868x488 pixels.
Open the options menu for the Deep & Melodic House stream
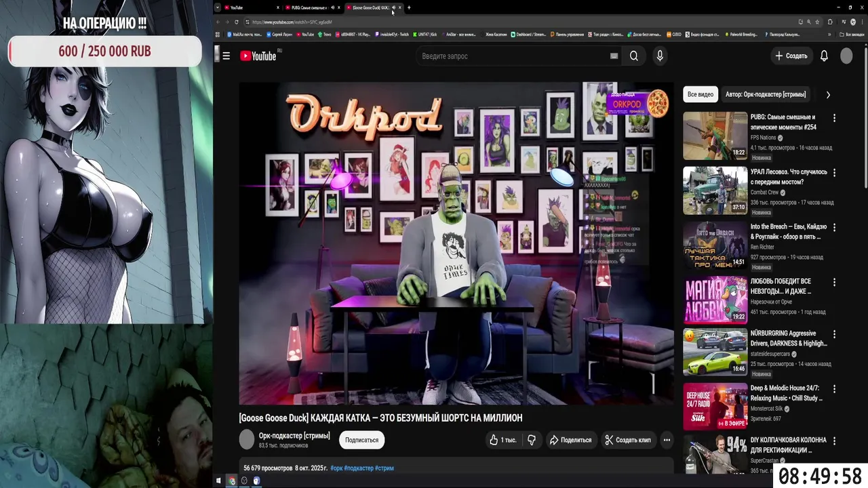tap(834, 389)
